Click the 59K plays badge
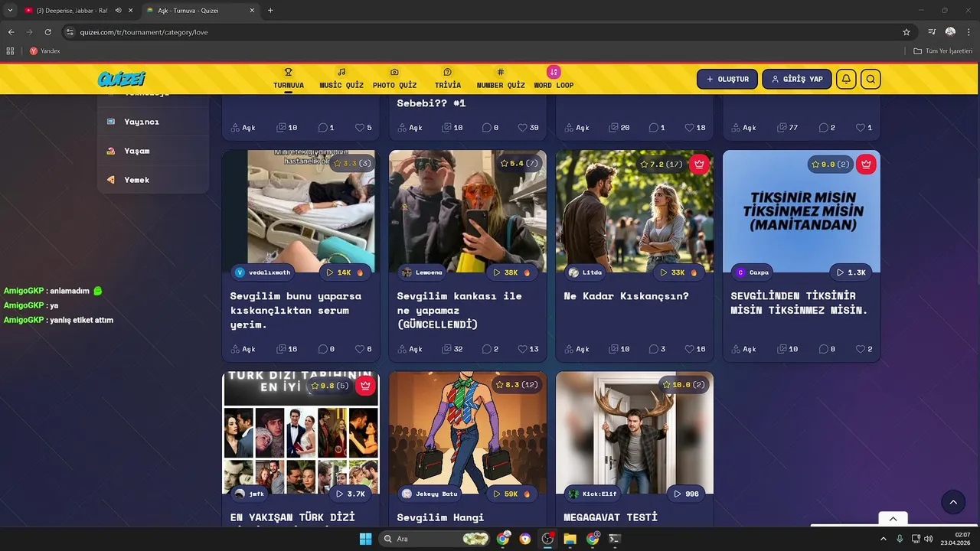 (511, 494)
